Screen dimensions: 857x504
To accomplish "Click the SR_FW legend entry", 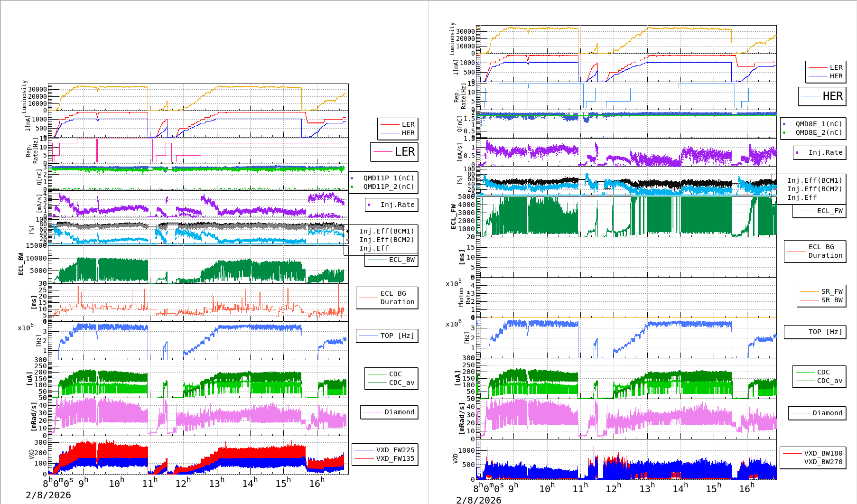I will coord(832,291).
